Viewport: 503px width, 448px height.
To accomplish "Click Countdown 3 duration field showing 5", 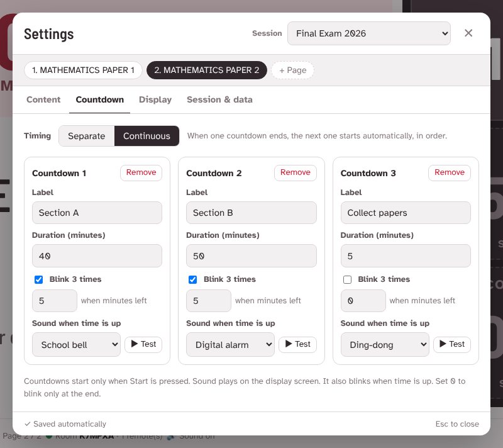I will point(406,255).
